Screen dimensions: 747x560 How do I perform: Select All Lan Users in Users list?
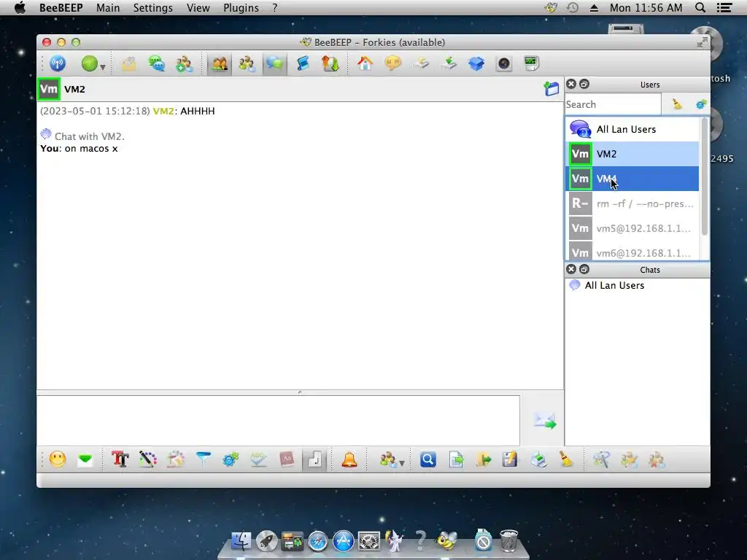[x=632, y=129]
